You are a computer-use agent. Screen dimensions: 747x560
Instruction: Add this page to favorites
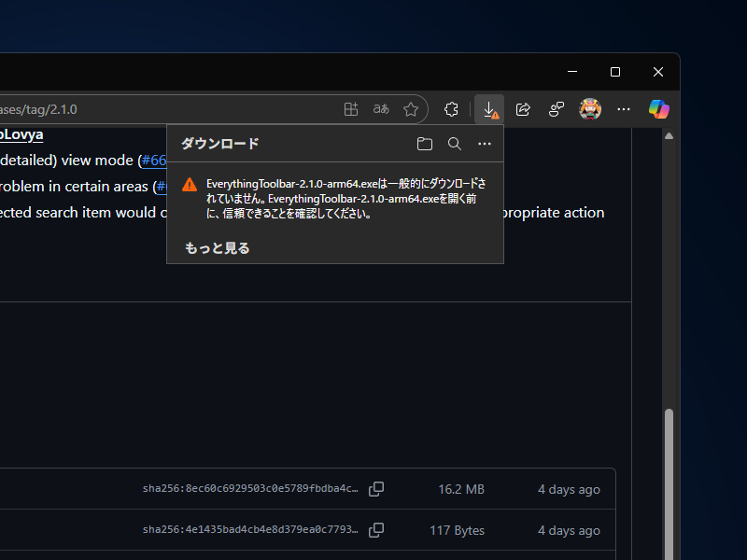pyautogui.click(x=411, y=109)
